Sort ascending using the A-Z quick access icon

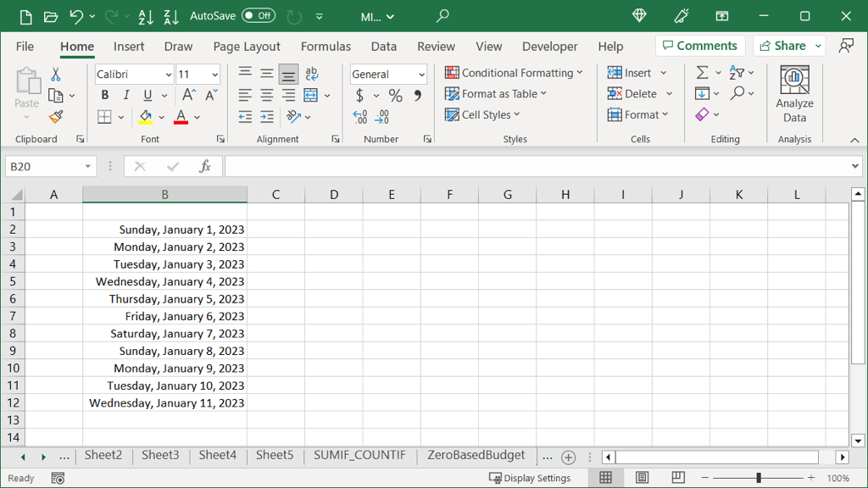pos(146,17)
